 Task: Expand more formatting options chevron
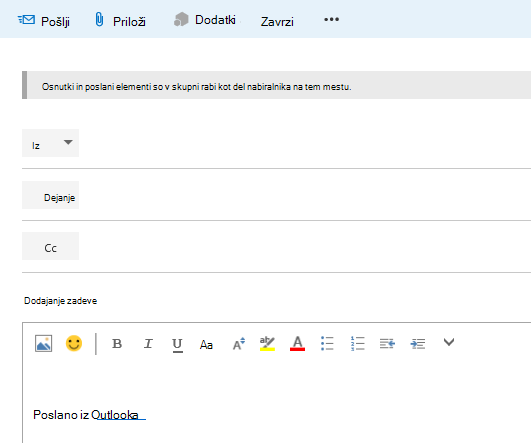(449, 342)
